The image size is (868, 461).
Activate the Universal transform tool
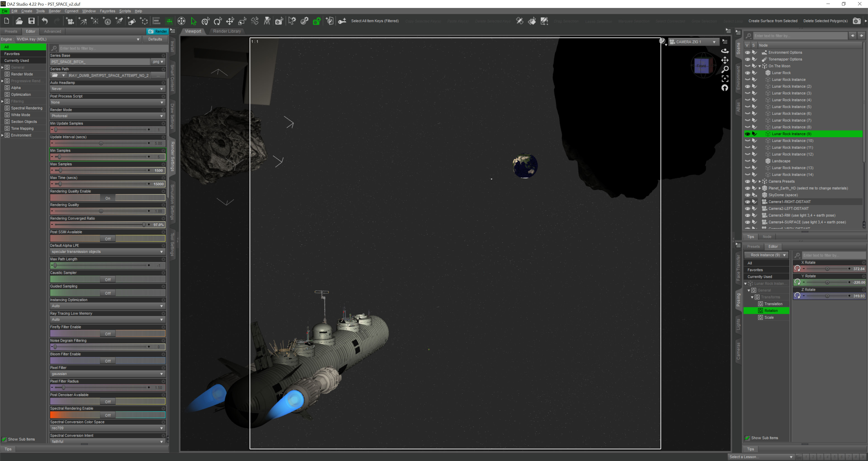pyautogui.click(x=205, y=21)
